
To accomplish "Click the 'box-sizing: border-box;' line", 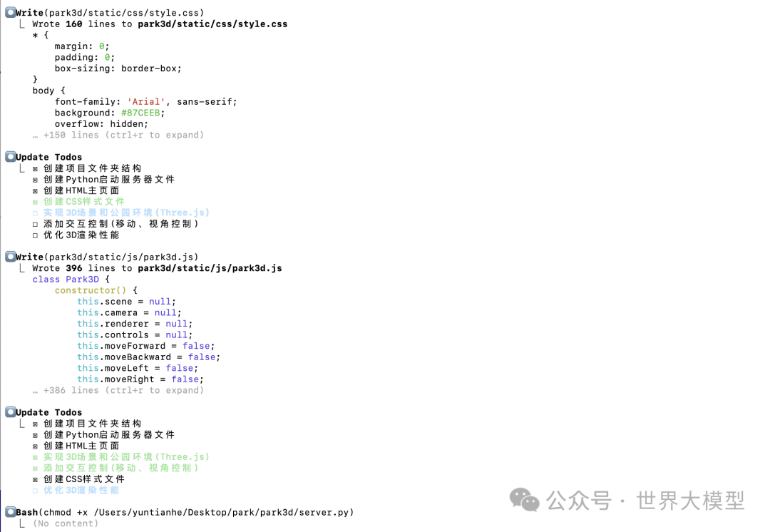I will tap(118, 68).
